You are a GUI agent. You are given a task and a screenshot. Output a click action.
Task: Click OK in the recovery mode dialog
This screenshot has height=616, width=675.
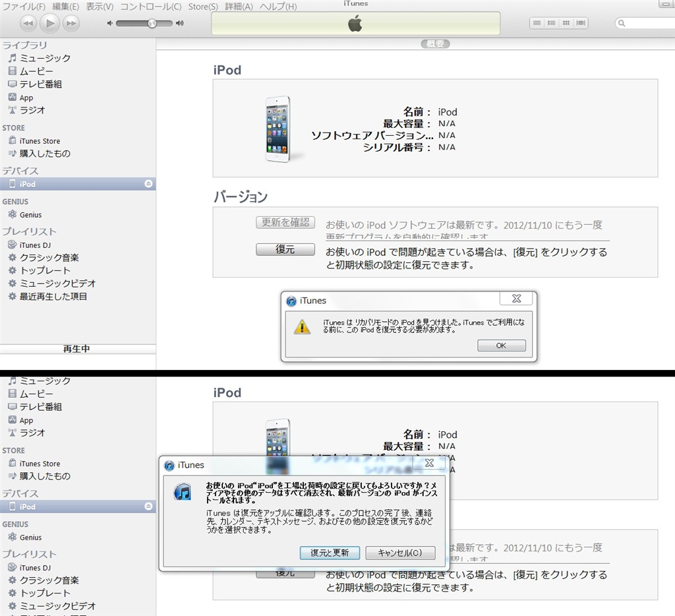(x=502, y=346)
